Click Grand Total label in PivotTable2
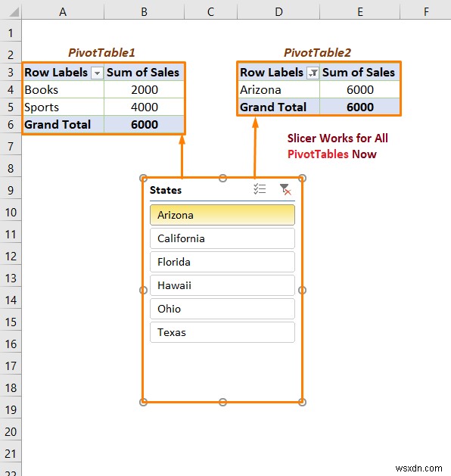The height and width of the screenshot is (476, 451). 278,107
